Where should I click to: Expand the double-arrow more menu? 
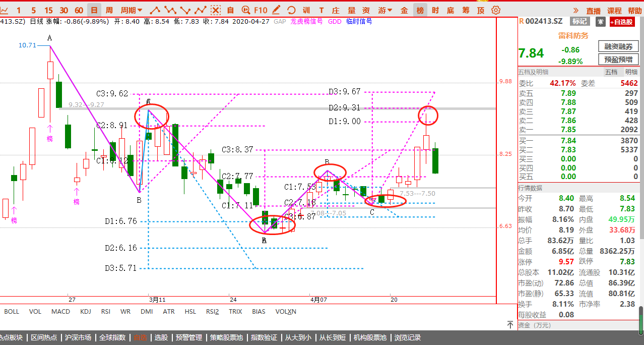[x=576, y=10]
